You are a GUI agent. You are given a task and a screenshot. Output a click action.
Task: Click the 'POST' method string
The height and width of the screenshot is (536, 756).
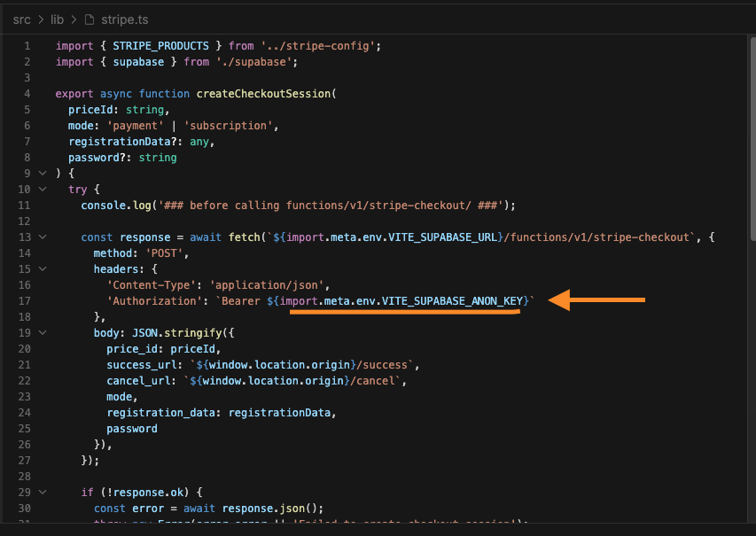pyautogui.click(x=164, y=252)
